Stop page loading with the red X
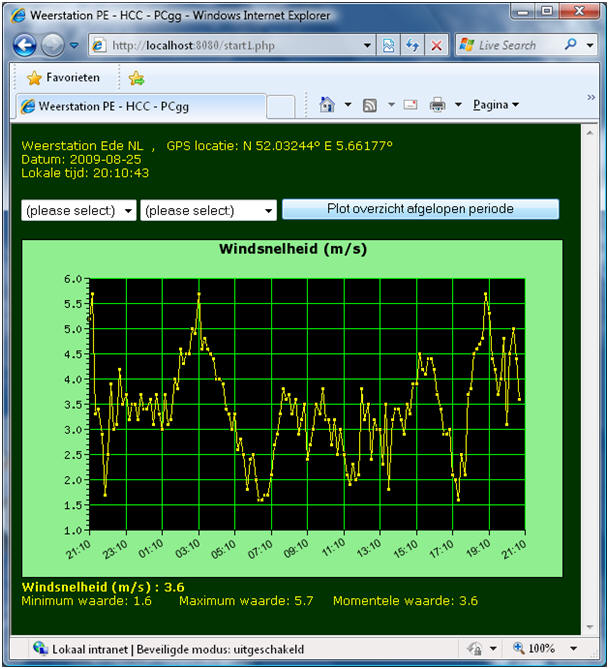The width and height of the screenshot is (609, 669). tap(437, 45)
